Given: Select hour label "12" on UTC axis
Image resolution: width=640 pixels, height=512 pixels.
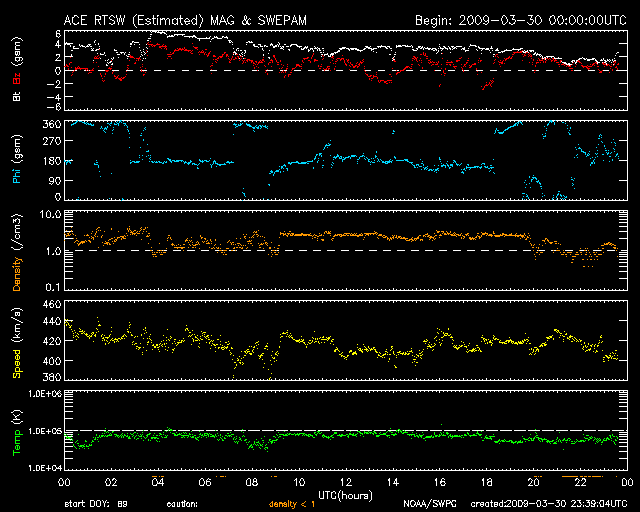Looking at the screenshot, I should pos(346,482).
